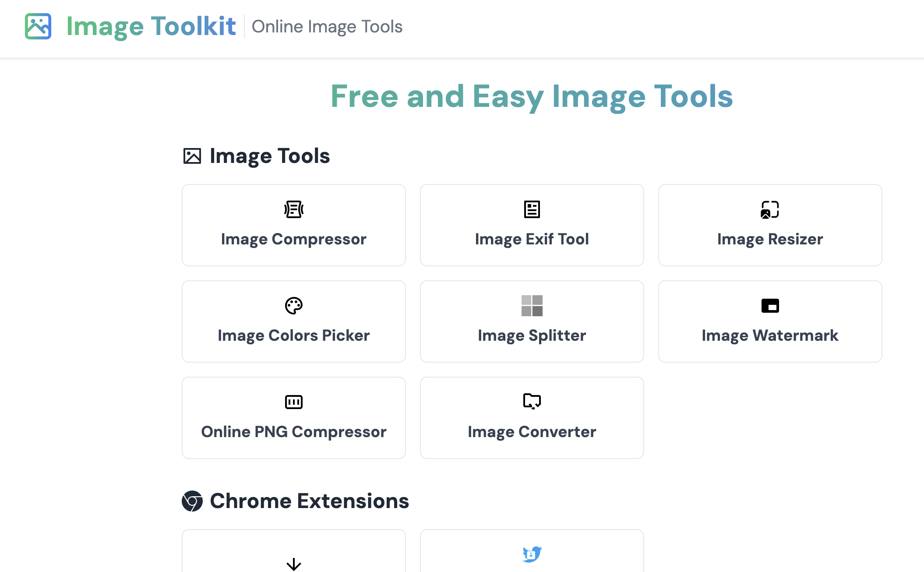This screenshot has height=572, width=924.
Task: Click the watermark icon on Image Watermark card
Action: (770, 305)
